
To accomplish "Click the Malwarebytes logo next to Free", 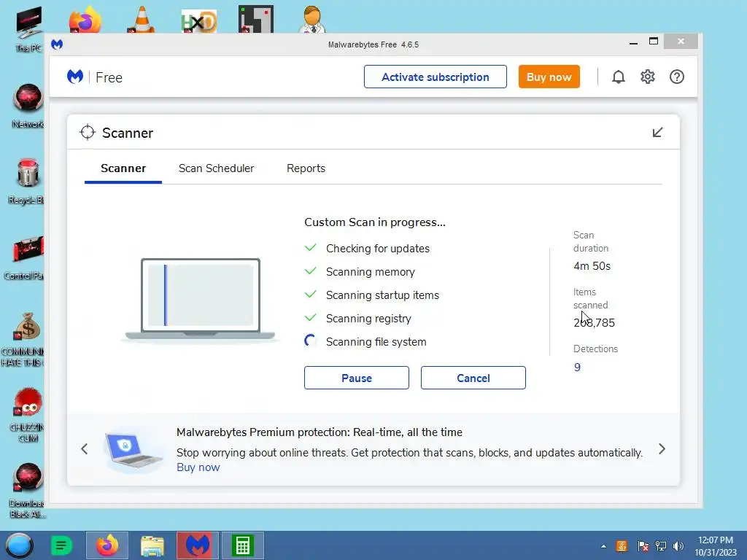I will click(x=75, y=77).
